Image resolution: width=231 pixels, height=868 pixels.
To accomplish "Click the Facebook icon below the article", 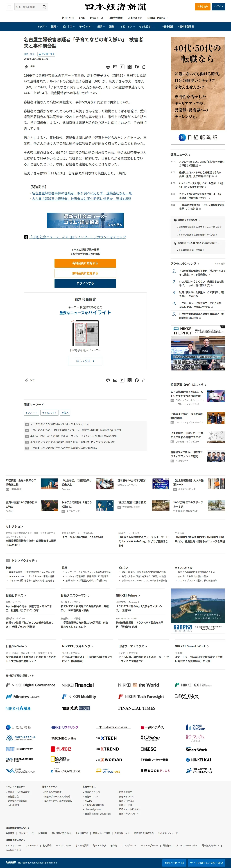I will tap(137, 380).
